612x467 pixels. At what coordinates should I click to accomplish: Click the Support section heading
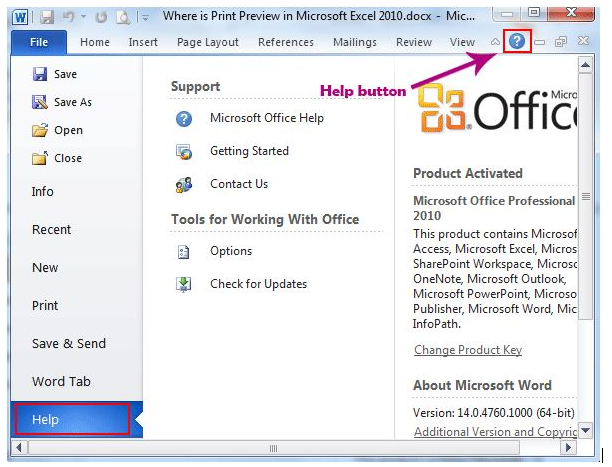pos(196,86)
